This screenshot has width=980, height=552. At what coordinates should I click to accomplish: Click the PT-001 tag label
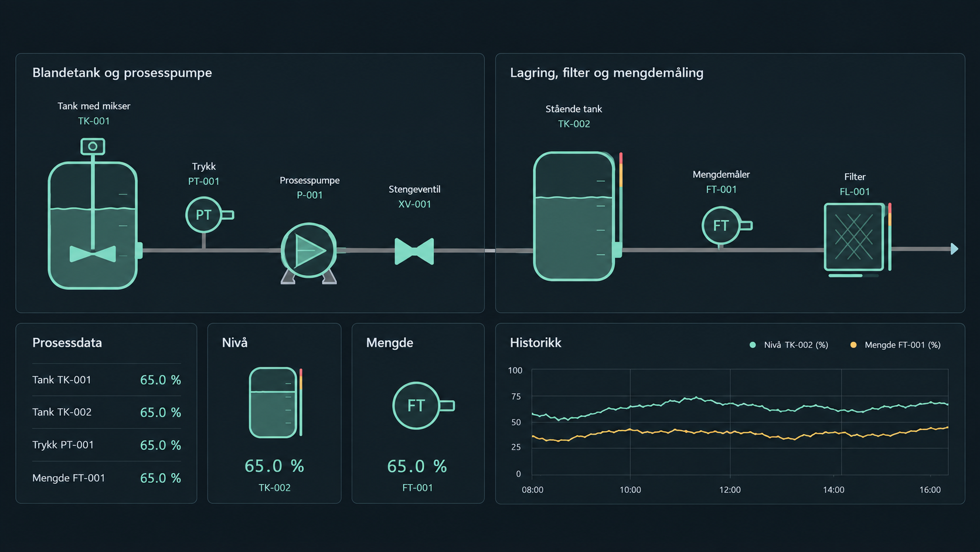point(203,181)
